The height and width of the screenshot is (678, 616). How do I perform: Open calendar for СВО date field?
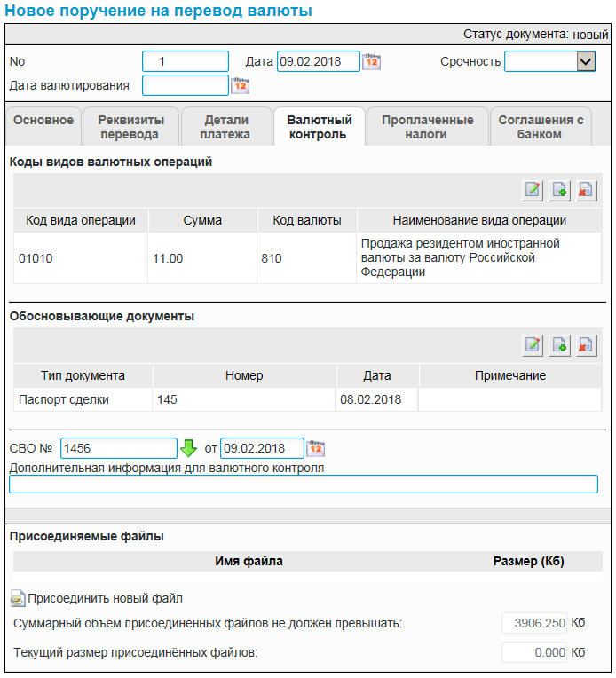(x=316, y=448)
